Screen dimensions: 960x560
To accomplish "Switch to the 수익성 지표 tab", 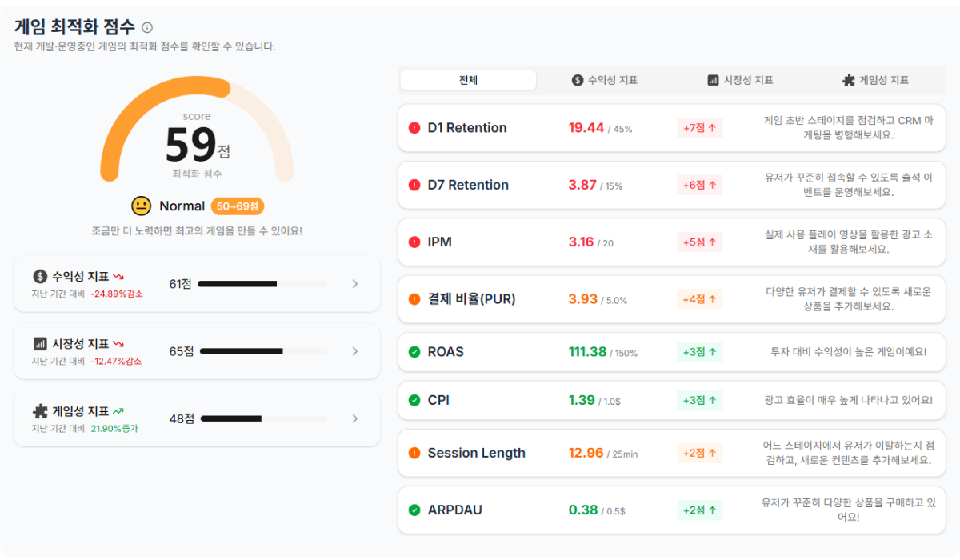I will click(605, 80).
